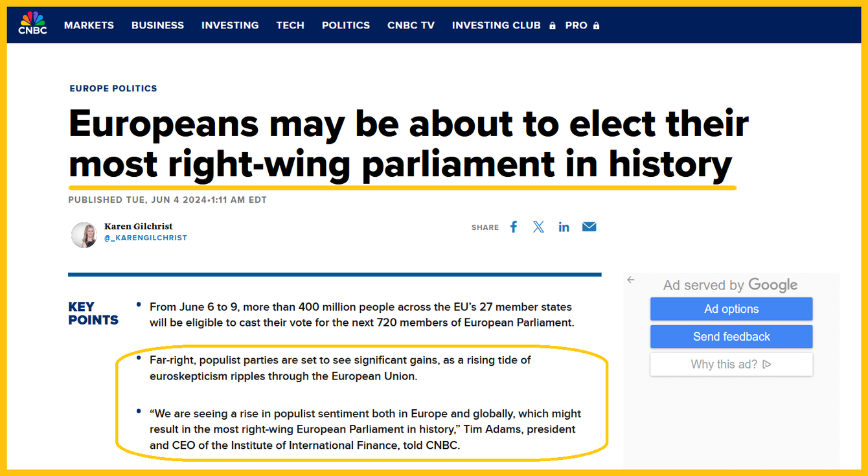The width and height of the screenshot is (868, 476).
Task: Open the Markets menu
Action: (89, 25)
